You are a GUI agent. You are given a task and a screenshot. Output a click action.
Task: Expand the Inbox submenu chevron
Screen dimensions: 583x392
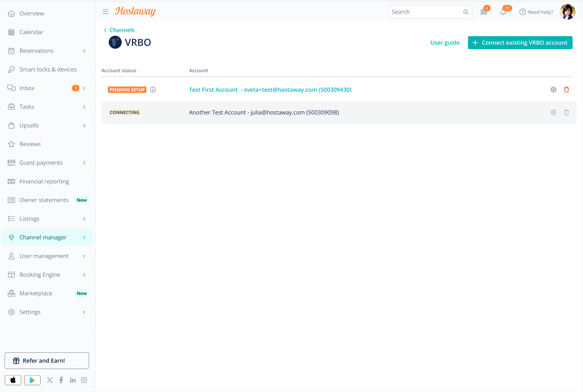pos(84,88)
